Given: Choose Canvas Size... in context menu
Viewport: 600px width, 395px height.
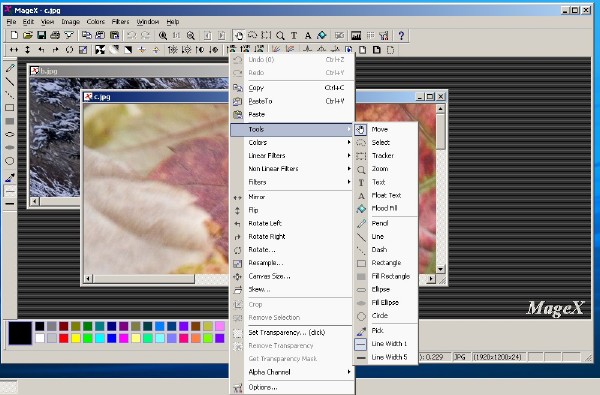Looking at the screenshot, I should tap(292, 276).
